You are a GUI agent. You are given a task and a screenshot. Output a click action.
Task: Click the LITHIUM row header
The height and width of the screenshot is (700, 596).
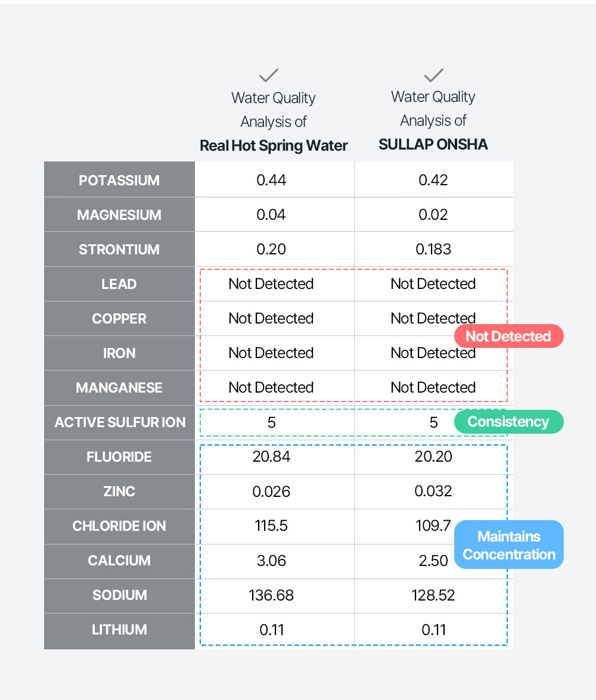[119, 630]
